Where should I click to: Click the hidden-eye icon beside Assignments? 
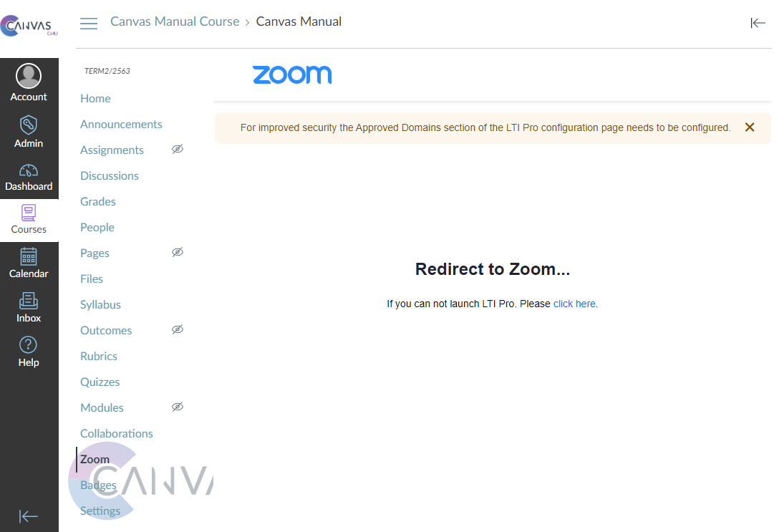pos(178,149)
